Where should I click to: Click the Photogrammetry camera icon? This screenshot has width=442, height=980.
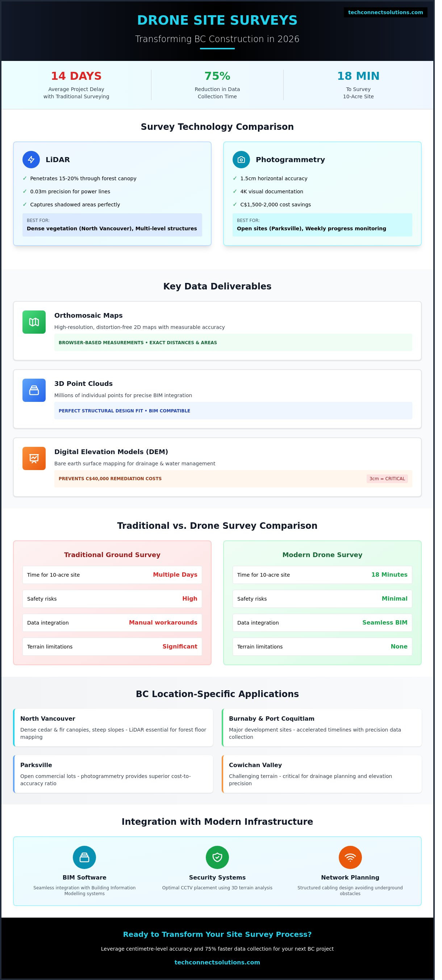point(241,160)
